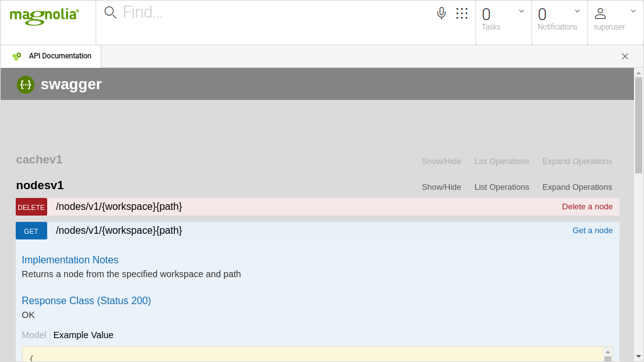The image size is (644, 362).
Task: Collapse the GET /nodes/v1 operation
Action: point(119,231)
